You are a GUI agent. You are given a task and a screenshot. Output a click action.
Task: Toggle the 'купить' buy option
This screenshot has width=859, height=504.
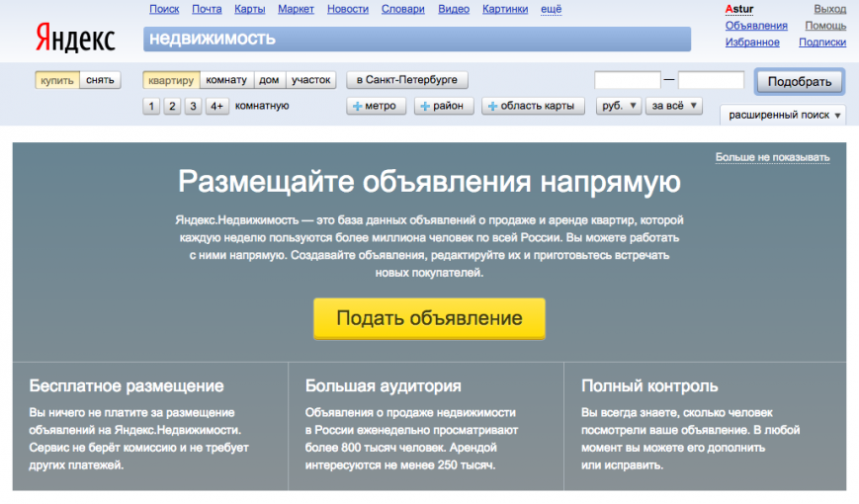point(56,80)
